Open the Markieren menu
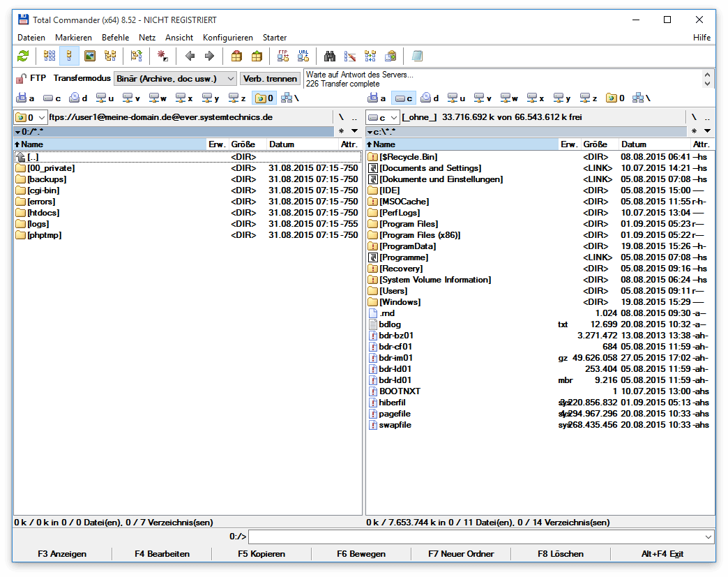 pos(73,38)
